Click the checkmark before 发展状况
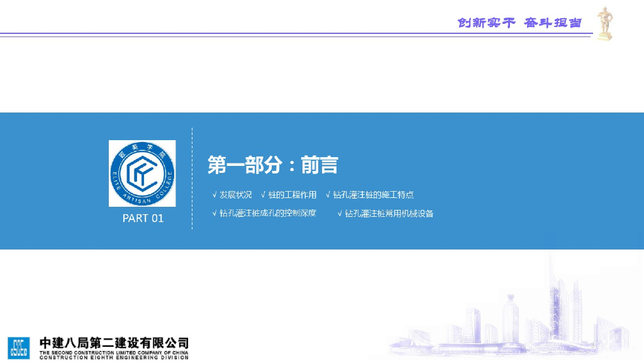The height and width of the screenshot is (362, 644). coord(214,195)
